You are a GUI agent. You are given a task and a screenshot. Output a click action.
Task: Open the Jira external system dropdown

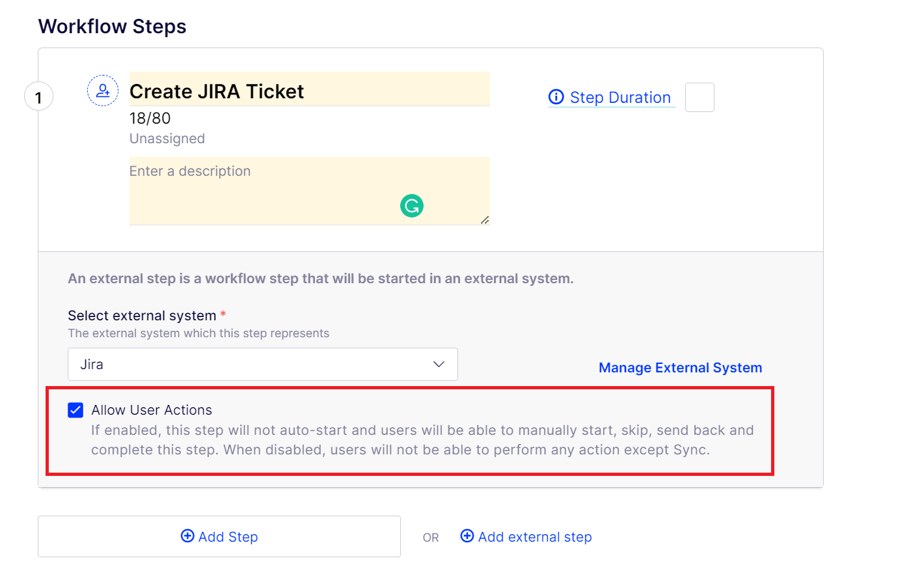coord(263,365)
